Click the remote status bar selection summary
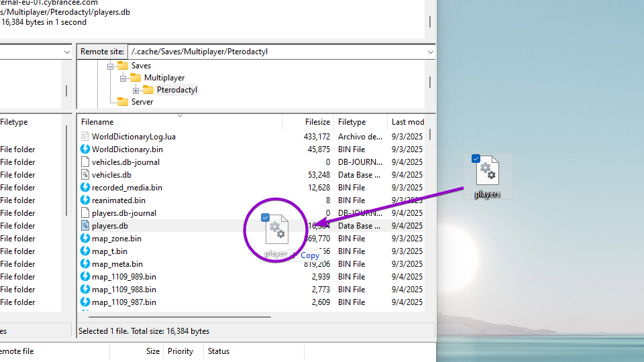This screenshot has width=644, height=362. point(144,331)
